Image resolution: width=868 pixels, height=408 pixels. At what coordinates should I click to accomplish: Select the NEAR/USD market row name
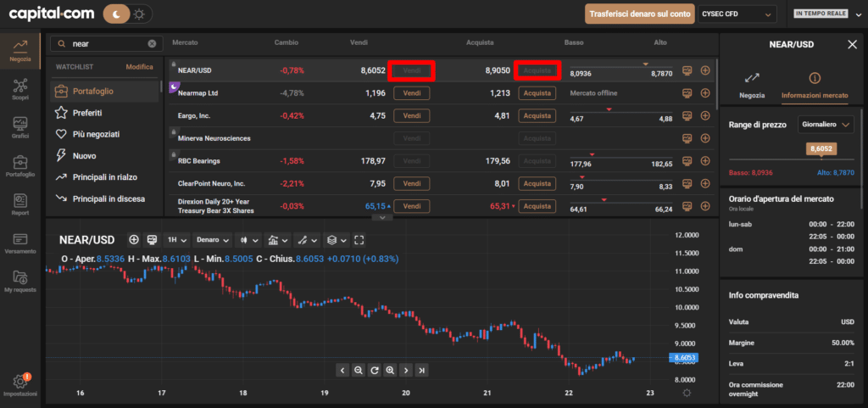pyautogui.click(x=194, y=70)
